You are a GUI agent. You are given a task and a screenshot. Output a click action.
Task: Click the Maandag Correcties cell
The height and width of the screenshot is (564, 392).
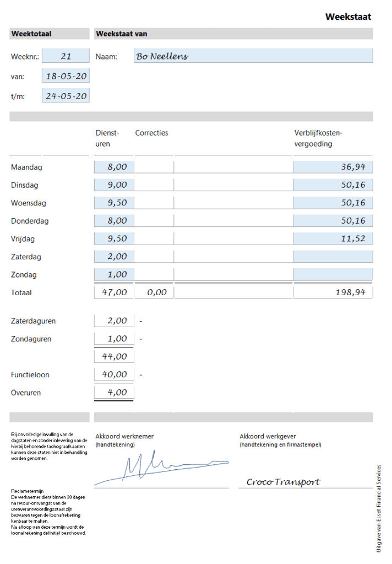(154, 167)
